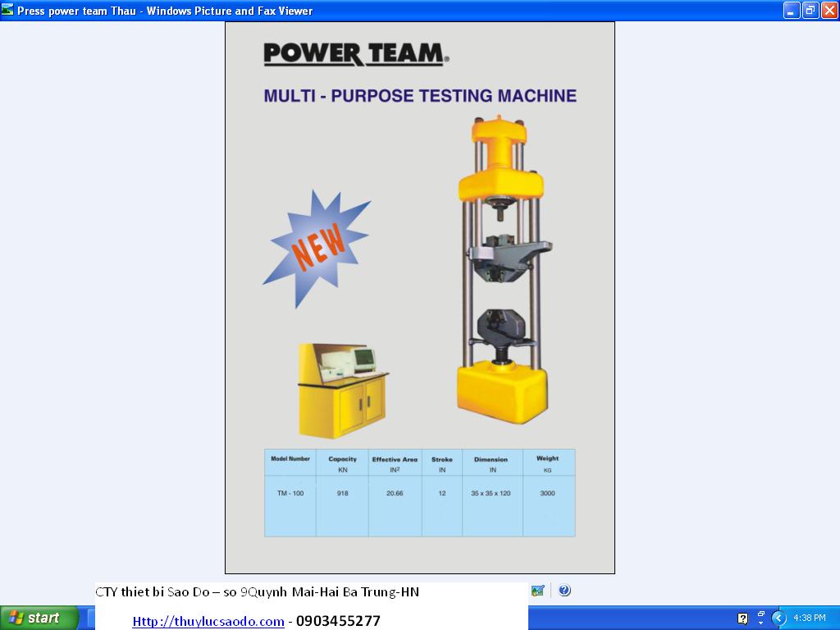The width and height of the screenshot is (840, 630).
Task: Click the "Model Number" column header
Action: click(290, 459)
